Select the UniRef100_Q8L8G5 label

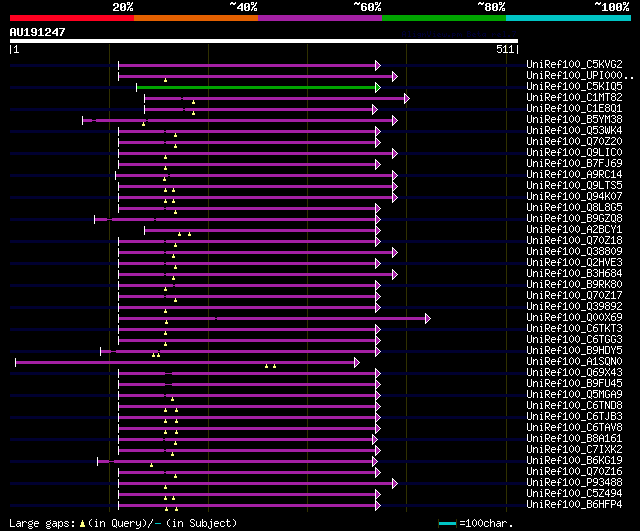tap(574, 208)
